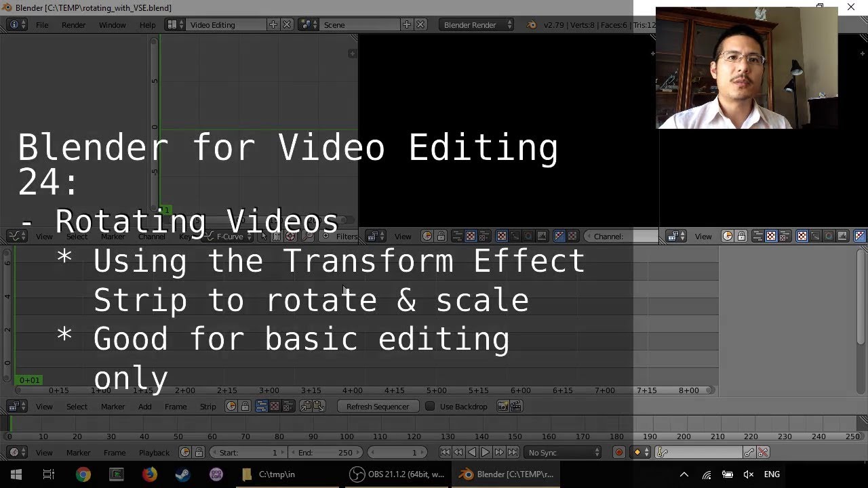Open timeline Playback menu
The image size is (868, 488).
coord(155,452)
